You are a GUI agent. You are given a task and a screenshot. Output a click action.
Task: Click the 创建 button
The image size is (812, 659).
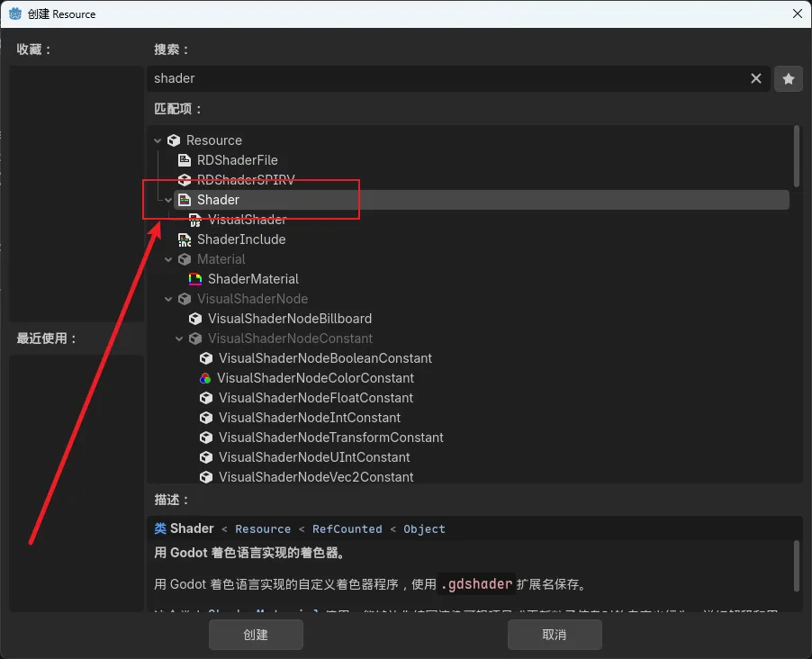[256, 634]
